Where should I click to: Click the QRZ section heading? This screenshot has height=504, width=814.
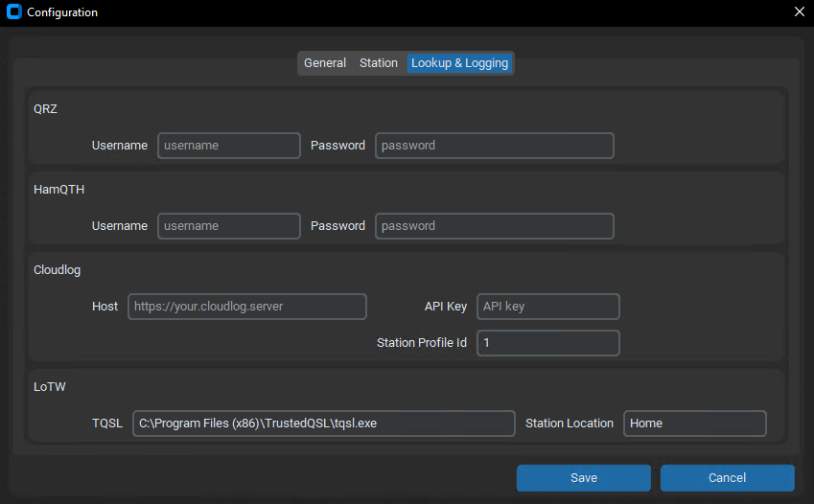(x=46, y=109)
